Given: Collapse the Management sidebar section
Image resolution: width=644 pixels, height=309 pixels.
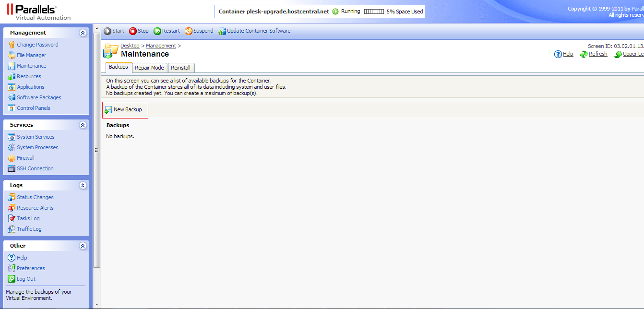Looking at the screenshot, I should 83,33.
